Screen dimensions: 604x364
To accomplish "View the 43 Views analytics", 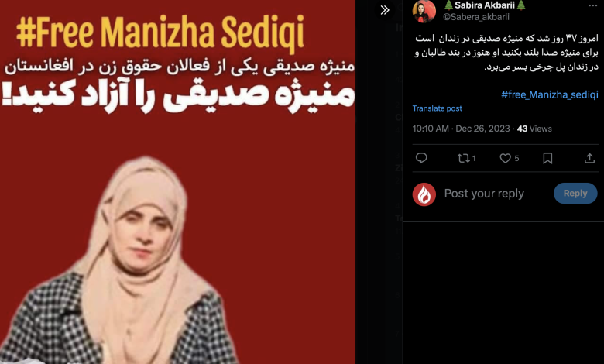I will click(534, 129).
